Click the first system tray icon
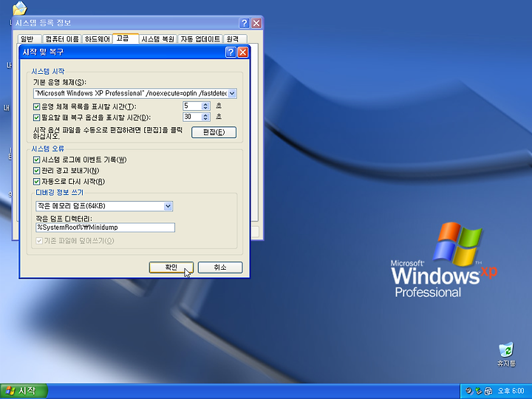532x399 pixels. [x=469, y=391]
